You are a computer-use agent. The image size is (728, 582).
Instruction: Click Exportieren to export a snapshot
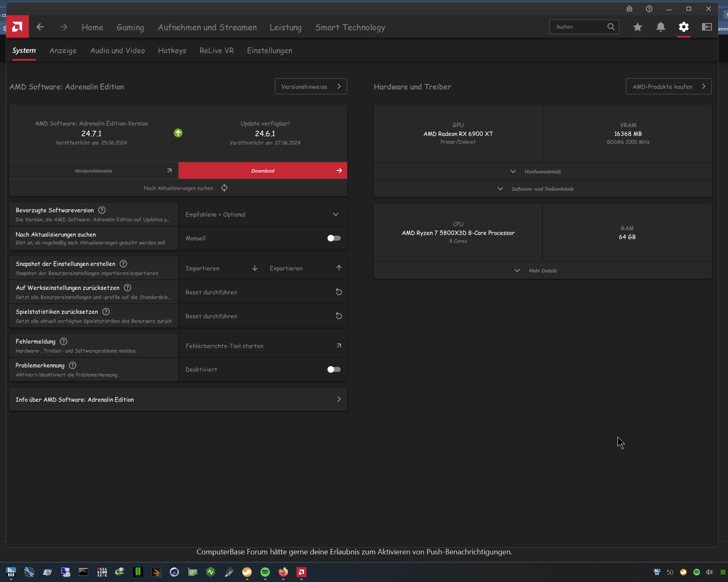305,268
